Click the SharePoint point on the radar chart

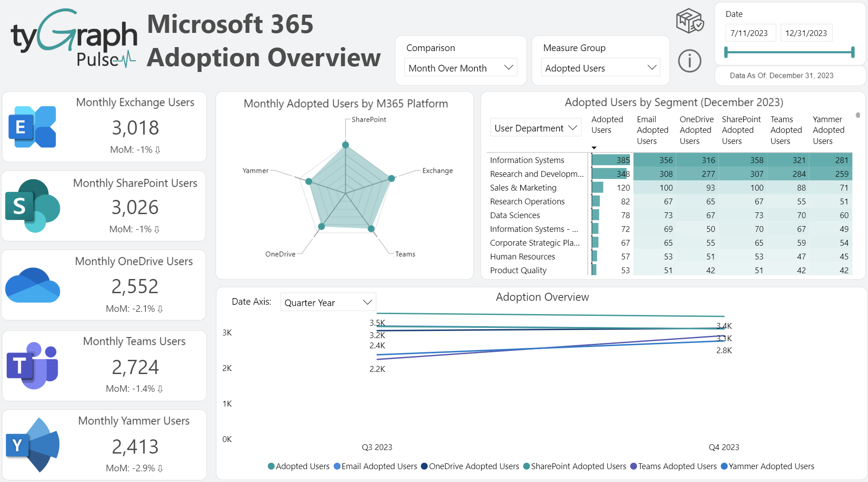(346, 145)
